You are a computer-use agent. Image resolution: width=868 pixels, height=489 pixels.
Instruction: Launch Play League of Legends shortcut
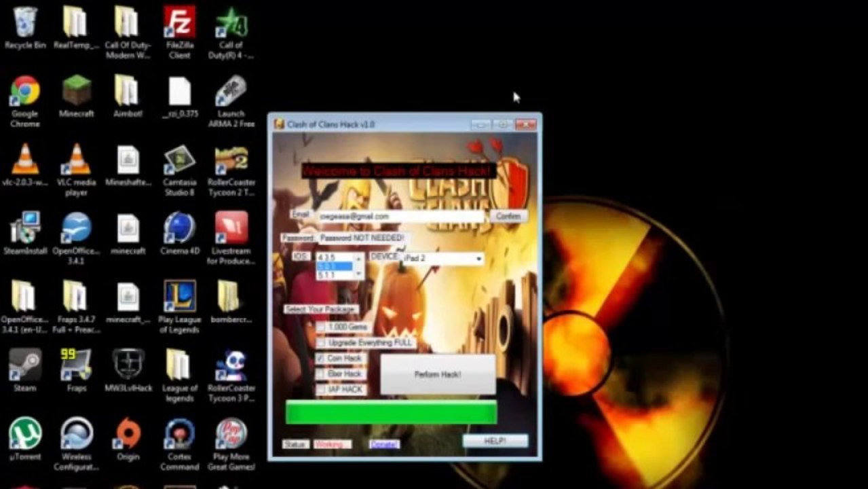click(x=180, y=307)
